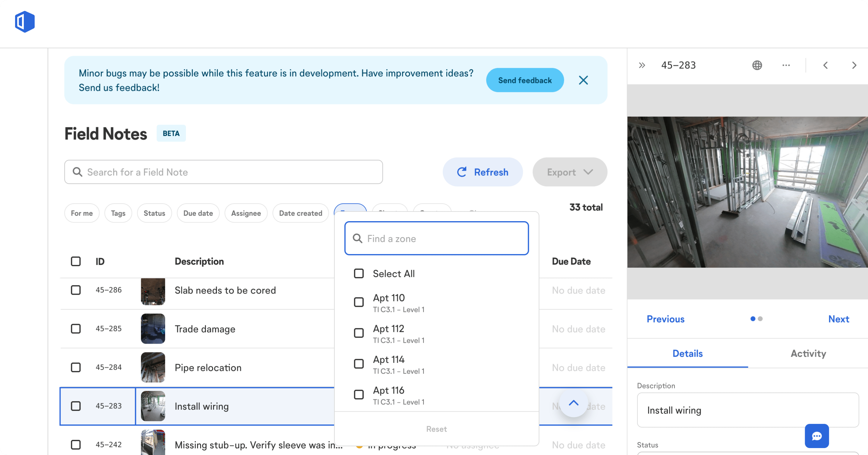Check the Select All zones checkbox
Screen dimensions: 868x455
(359, 274)
